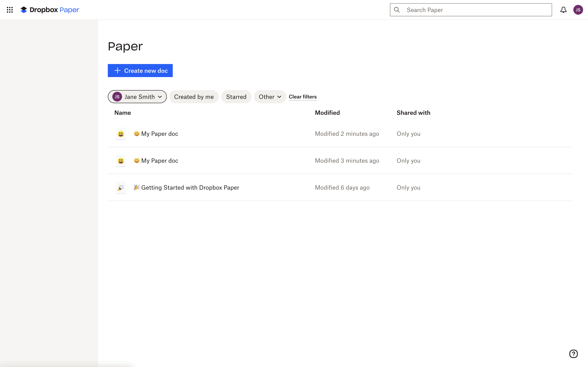The height and width of the screenshot is (367, 588).
Task: Expand the Jane Smith owner dropdown
Action: pos(137,97)
